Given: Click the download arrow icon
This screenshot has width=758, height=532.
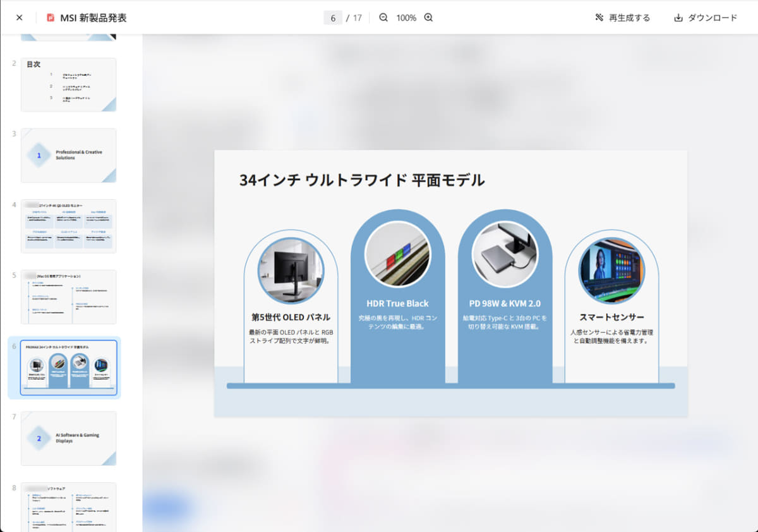Looking at the screenshot, I should pos(678,18).
